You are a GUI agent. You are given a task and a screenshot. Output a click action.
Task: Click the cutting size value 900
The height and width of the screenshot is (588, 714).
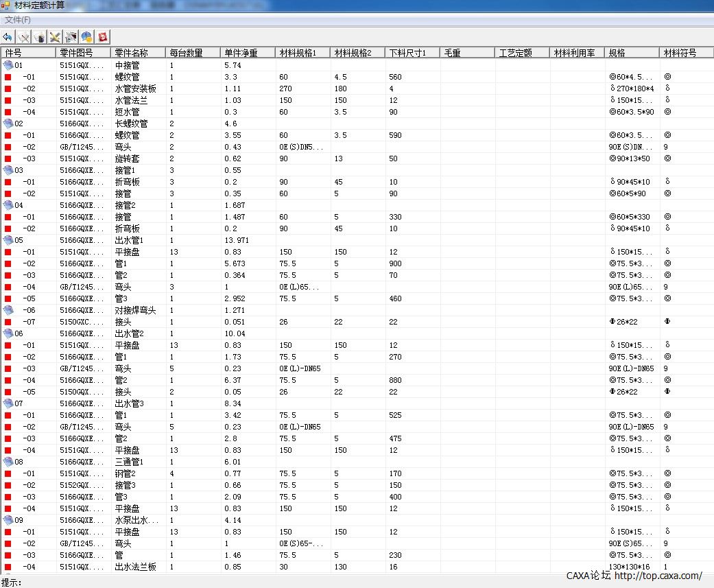pos(395,263)
